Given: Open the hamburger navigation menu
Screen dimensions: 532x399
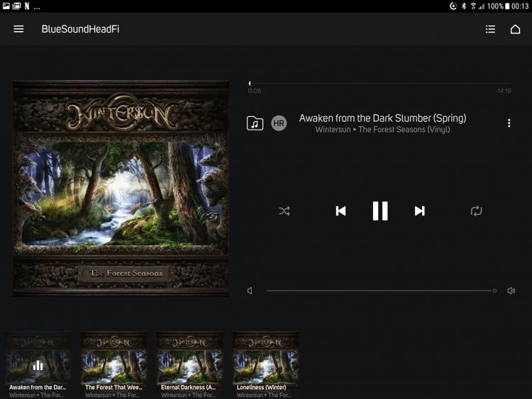Looking at the screenshot, I should pyautogui.click(x=18, y=29).
